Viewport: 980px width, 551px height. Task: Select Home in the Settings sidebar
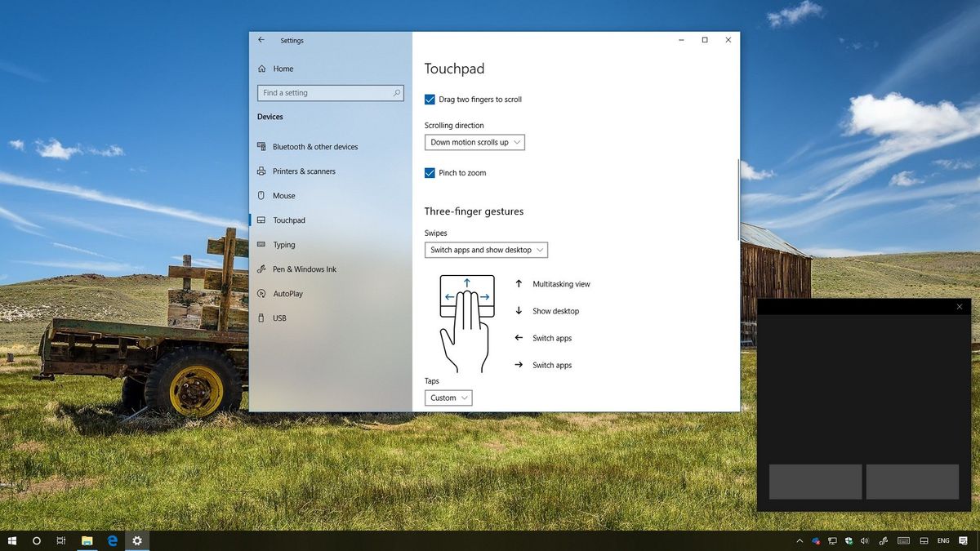(x=283, y=69)
